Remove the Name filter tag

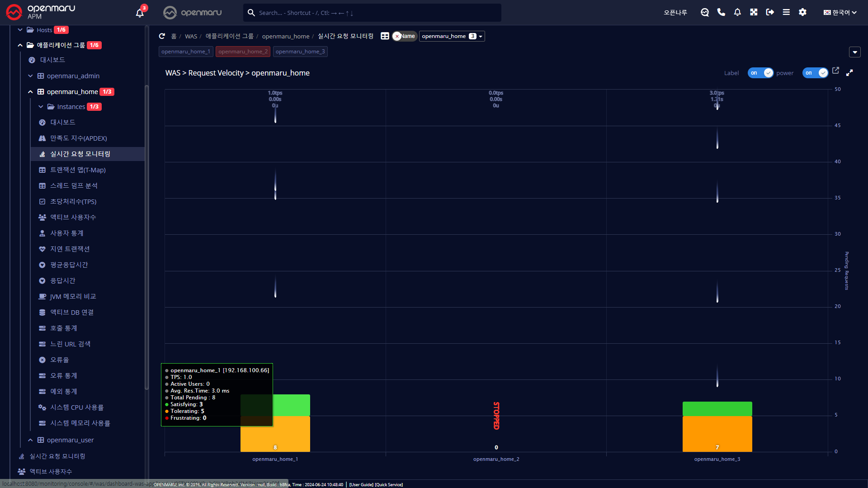[397, 37]
